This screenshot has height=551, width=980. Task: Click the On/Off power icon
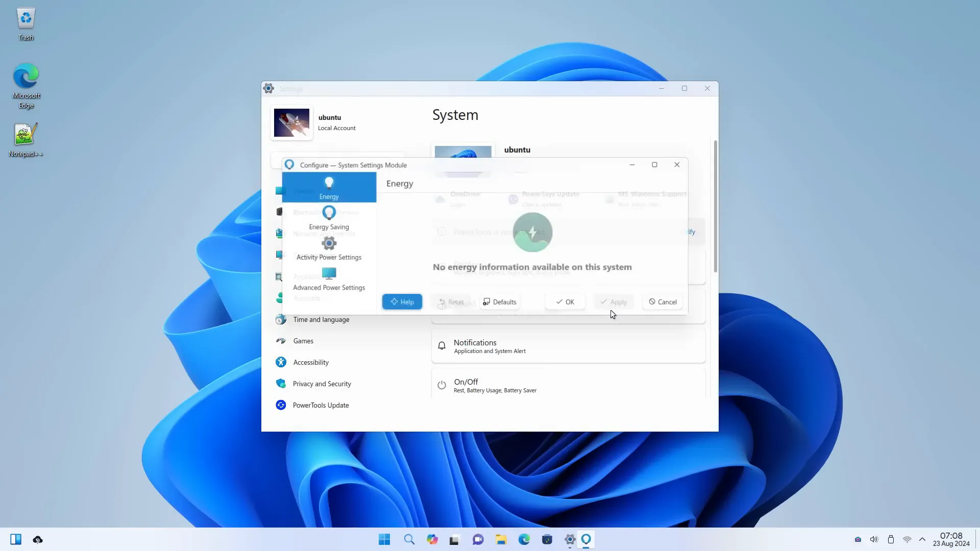(x=442, y=385)
